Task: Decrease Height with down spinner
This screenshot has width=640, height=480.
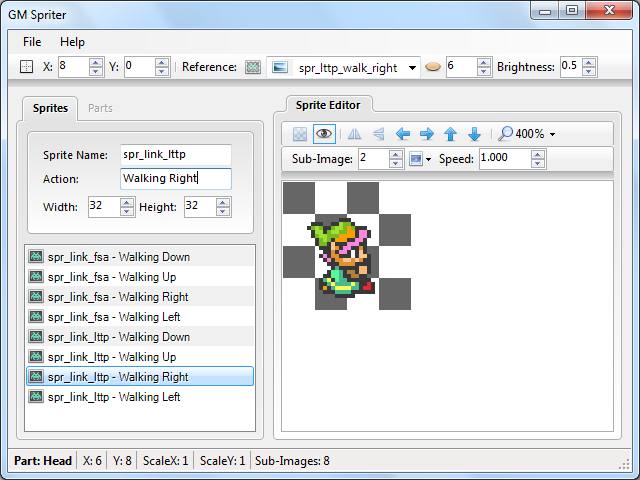Action: tap(223, 211)
